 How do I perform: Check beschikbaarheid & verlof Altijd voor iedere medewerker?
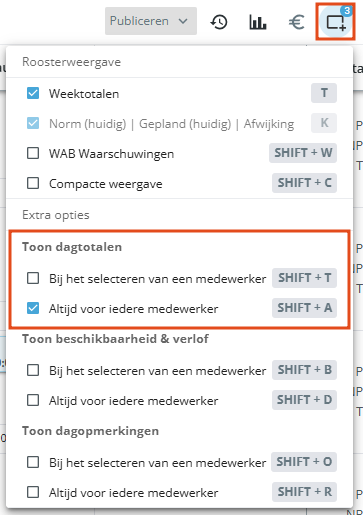point(33,400)
